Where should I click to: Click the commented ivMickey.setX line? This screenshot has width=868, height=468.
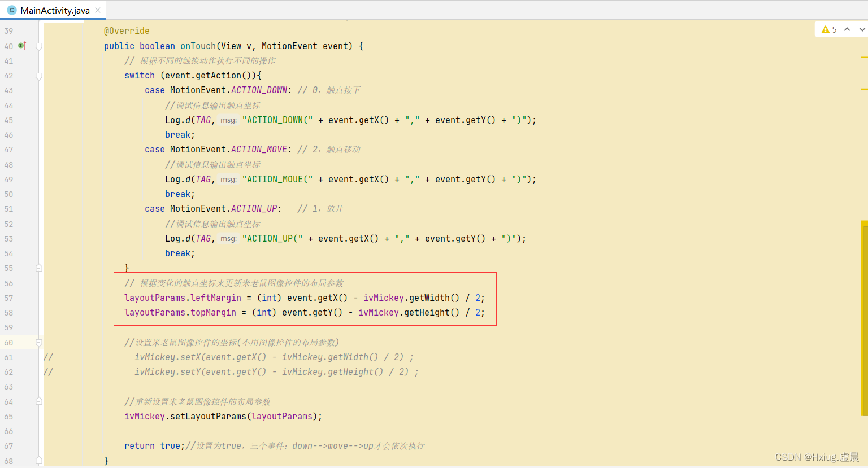274,357
